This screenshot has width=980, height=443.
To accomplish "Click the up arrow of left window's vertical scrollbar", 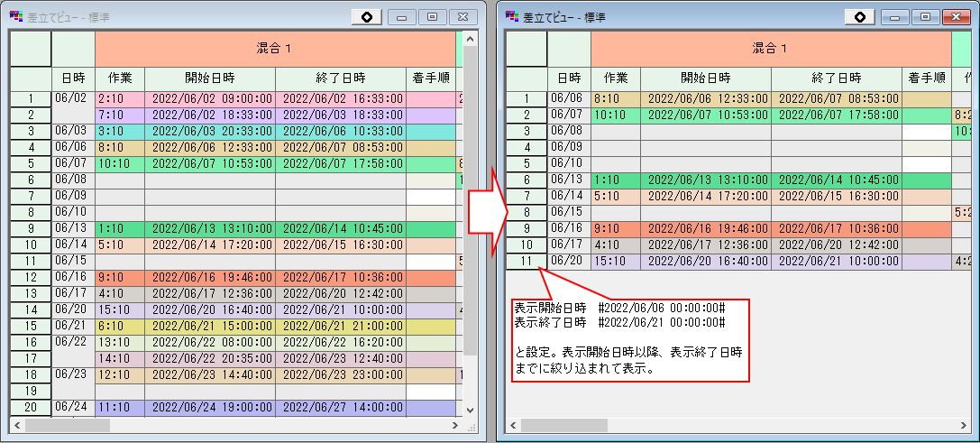I will click(x=470, y=39).
